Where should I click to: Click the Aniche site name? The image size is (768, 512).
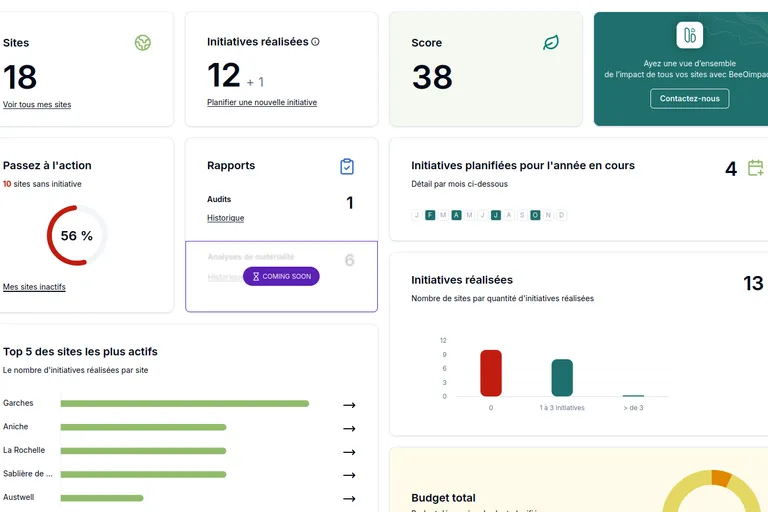16,426
